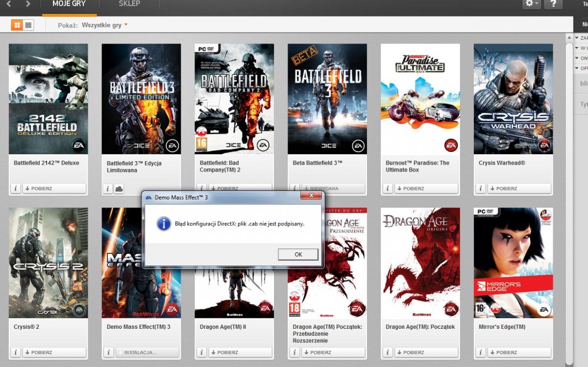Download Dragon Age II via POBIERZ

(x=240, y=352)
